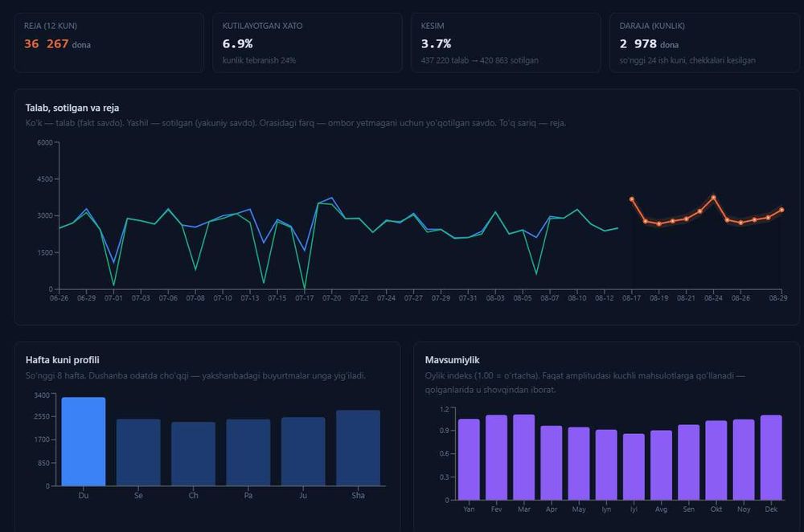The image size is (804, 532).
Task: Click the 08-12 date label
Action: pos(605,298)
